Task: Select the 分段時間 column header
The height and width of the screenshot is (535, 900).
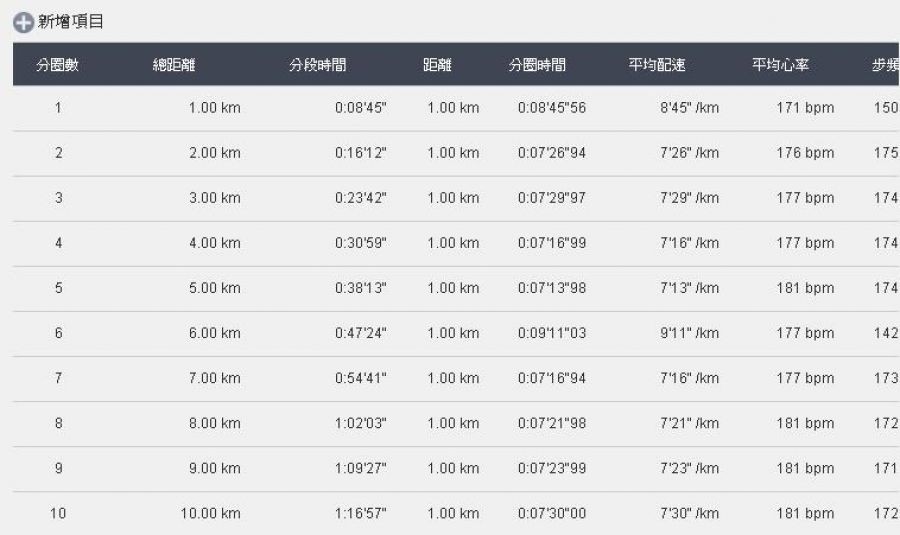Action: 318,65
